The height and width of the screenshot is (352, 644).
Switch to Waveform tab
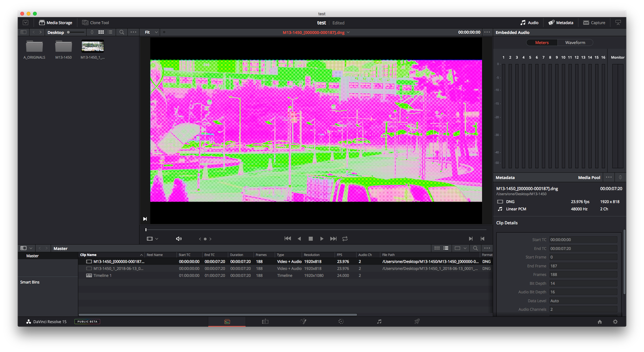(x=575, y=43)
